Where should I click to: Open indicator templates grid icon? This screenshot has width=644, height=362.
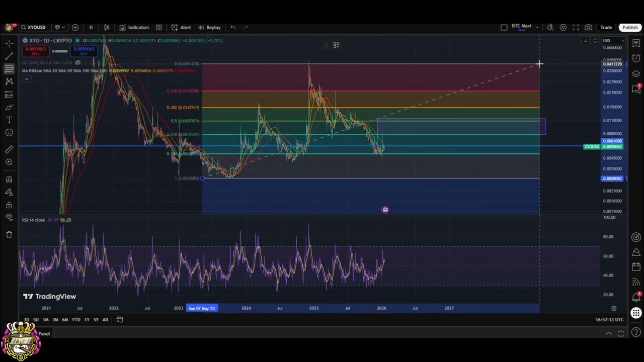(x=158, y=27)
